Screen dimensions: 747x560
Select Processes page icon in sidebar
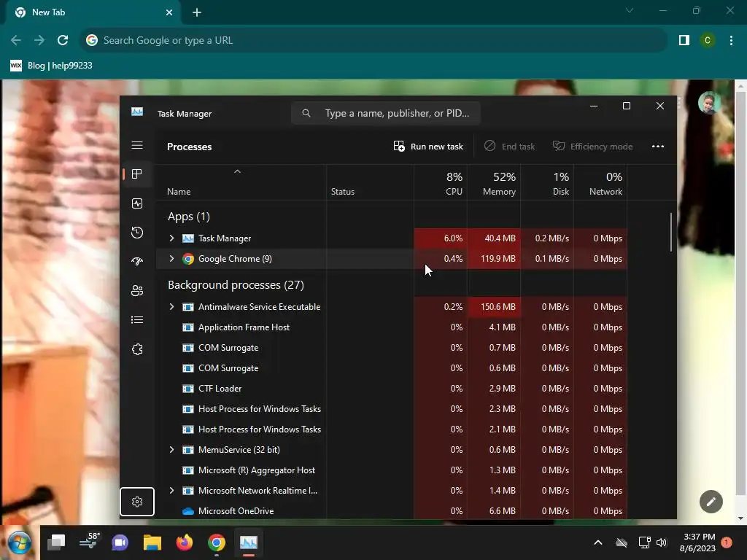(137, 174)
